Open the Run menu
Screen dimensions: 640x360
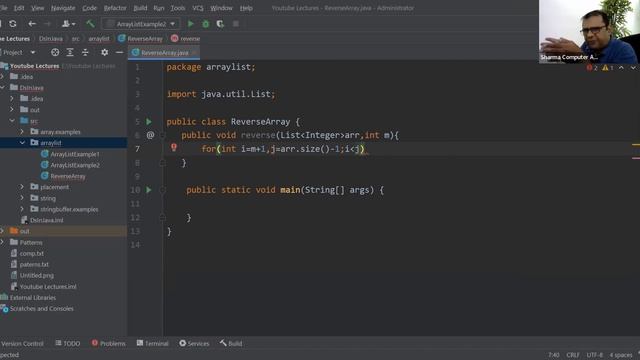coord(159,8)
